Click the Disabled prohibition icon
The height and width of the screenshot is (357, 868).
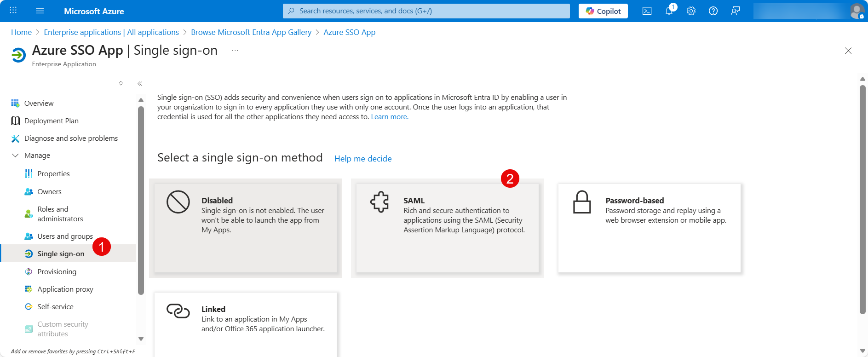(178, 202)
